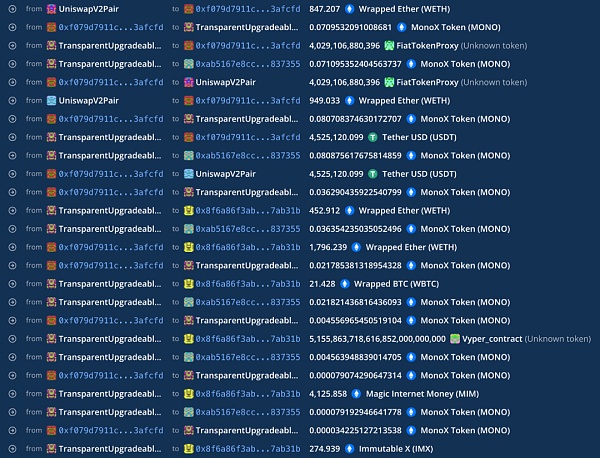Image resolution: width=600 pixels, height=458 pixels.
Task: Click the WETH token icon in the 1,796.239 row
Action: 356,247
